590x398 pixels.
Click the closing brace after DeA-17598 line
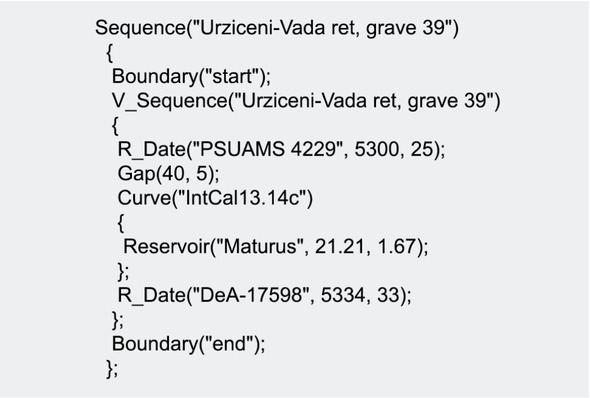click(x=118, y=320)
